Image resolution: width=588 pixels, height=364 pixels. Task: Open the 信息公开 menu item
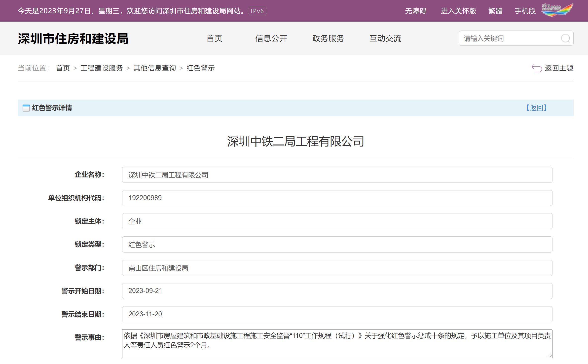(271, 38)
